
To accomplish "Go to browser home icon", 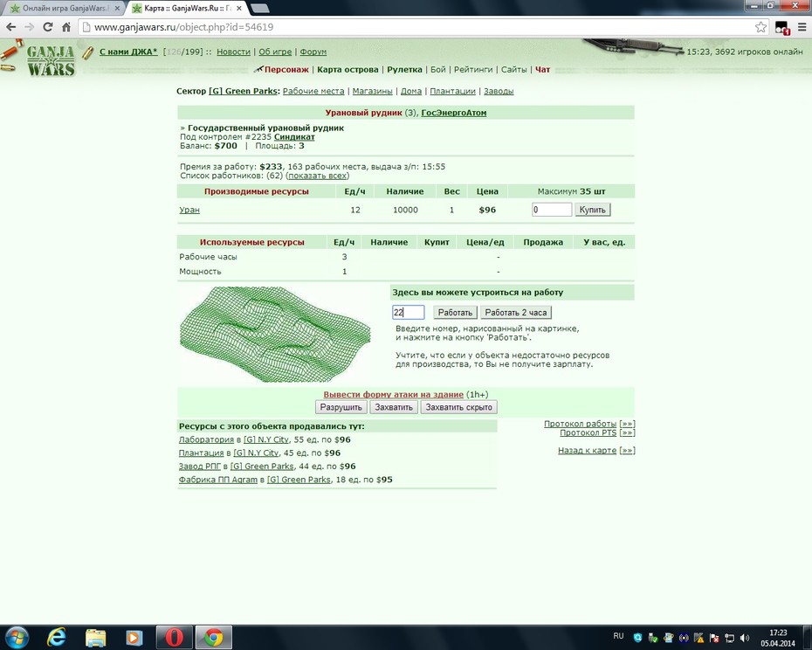I will pyautogui.click(x=66, y=27).
